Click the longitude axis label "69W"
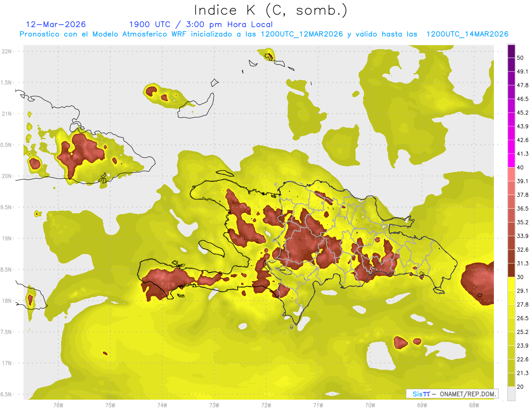This screenshot has height=411, width=532. 422,405
